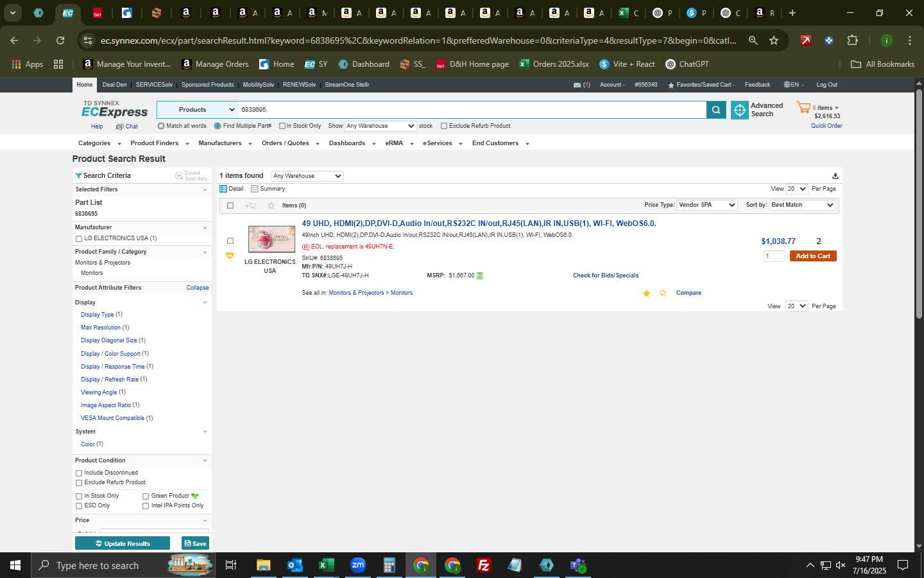Open the shopping cart icon
The height and width of the screenshot is (578, 924).
tap(803, 108)
